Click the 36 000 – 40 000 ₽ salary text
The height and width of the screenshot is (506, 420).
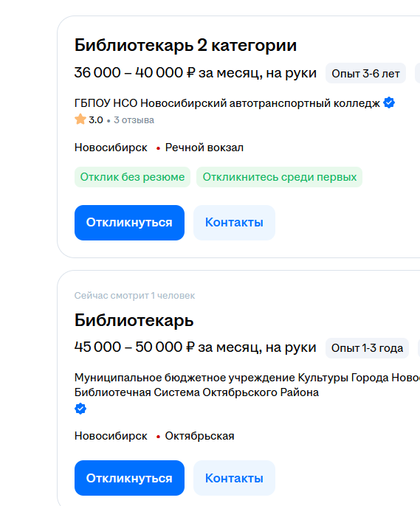[x=134, y=72]
